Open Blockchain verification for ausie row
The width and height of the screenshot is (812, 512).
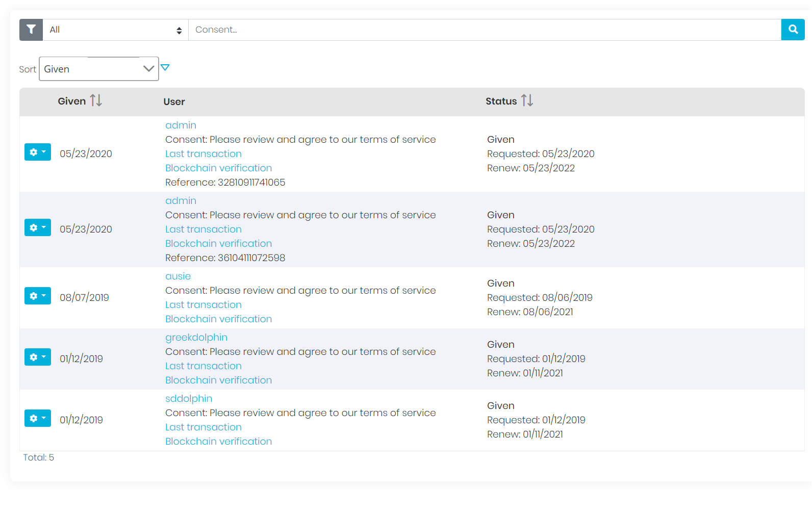(x=218, y=319)
